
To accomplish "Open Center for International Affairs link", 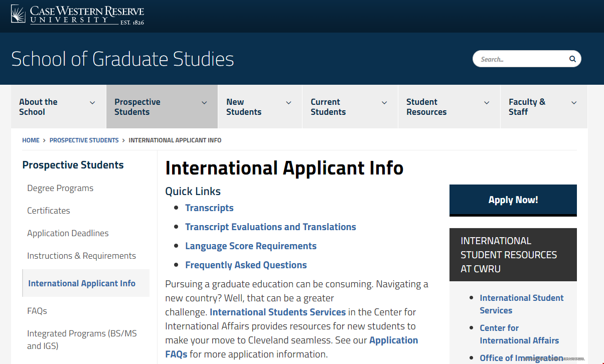I will click(519, 334).
